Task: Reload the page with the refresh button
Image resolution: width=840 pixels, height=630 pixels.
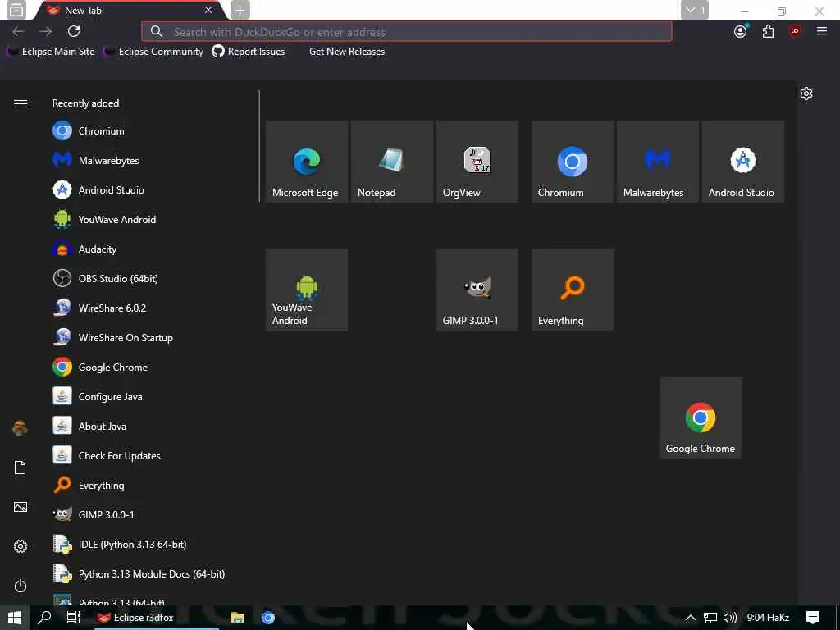Action: [x=74, y=32]
